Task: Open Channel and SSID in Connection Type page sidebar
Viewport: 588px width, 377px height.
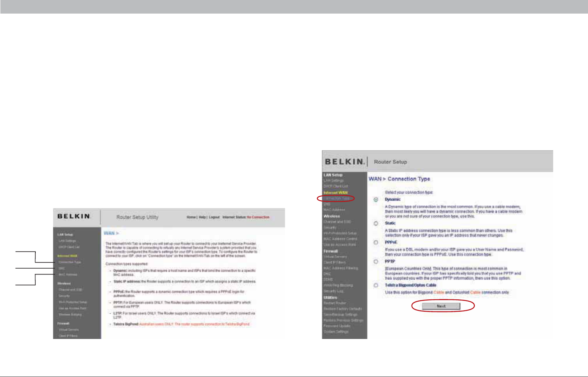Action: pos(337,222)
